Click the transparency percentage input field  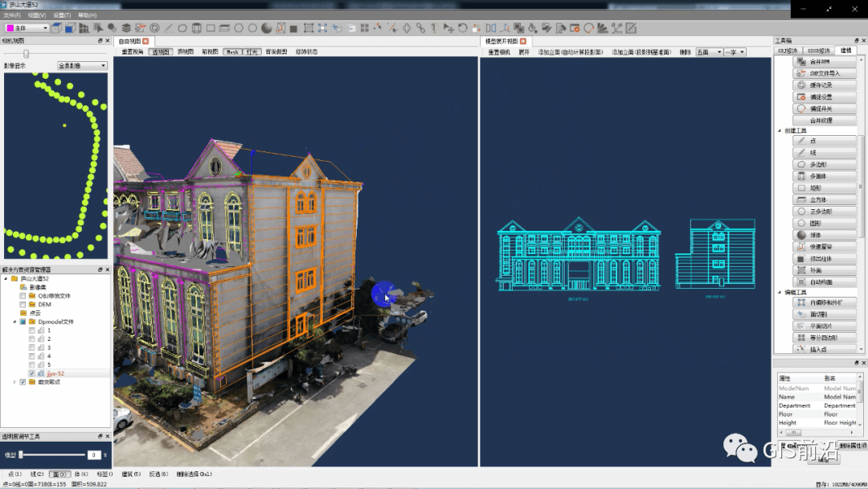(94, 454)
